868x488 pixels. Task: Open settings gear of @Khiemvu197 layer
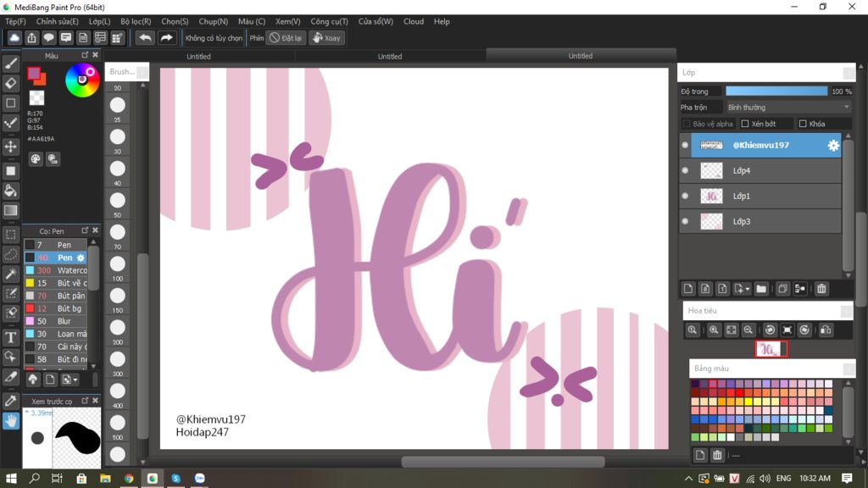pos(833,146)
